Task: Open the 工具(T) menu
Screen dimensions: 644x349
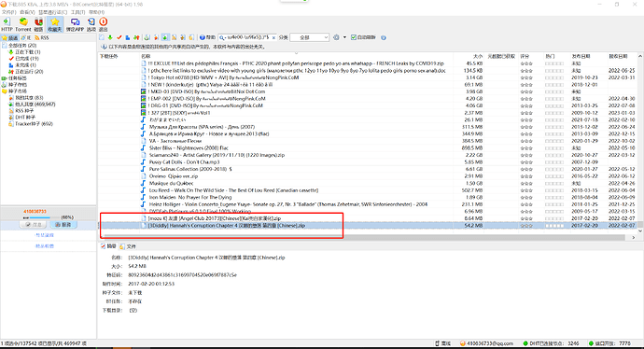Action: pos(78,12)
